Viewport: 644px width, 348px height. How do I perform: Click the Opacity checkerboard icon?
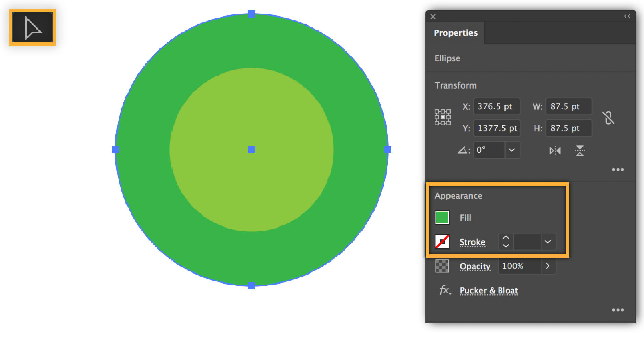point(442,266)
